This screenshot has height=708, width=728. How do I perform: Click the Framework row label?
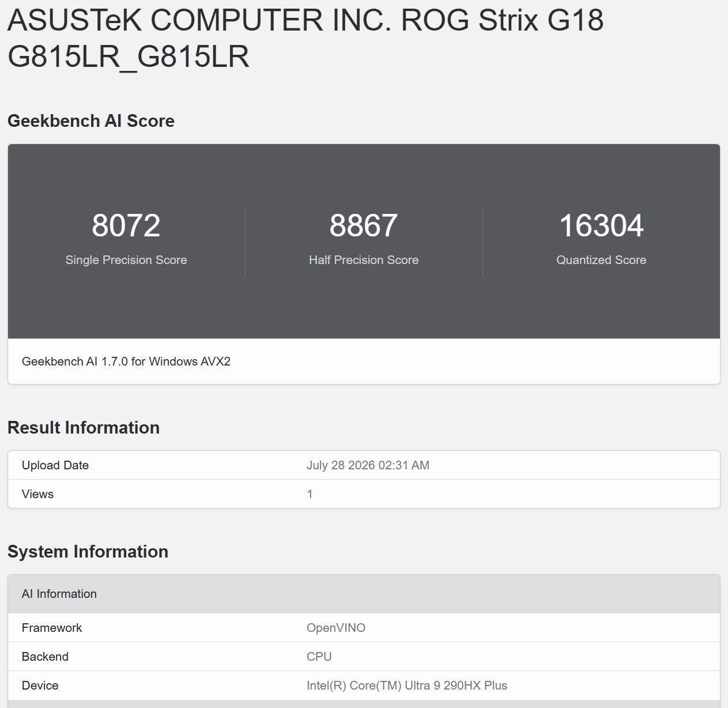pyautogui.click(x=52, y=628)
